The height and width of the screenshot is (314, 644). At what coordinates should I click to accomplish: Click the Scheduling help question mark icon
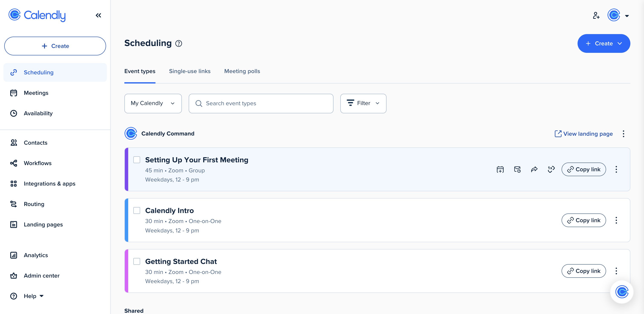pyautogui.click(x=178, y=43)
